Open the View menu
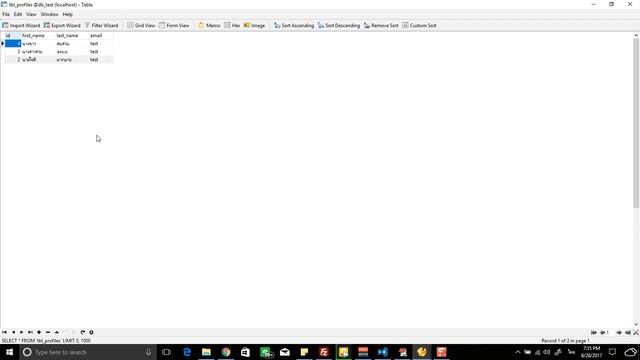Viewport: 640px width, 360px height. [31, 14]
